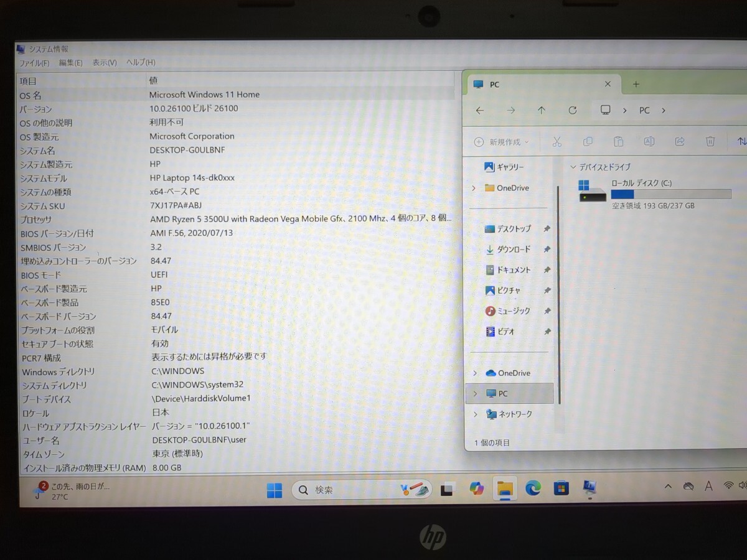Screen dimensions: 747x560
Task: Open デスクトップ in quick access
Action: 508,229
